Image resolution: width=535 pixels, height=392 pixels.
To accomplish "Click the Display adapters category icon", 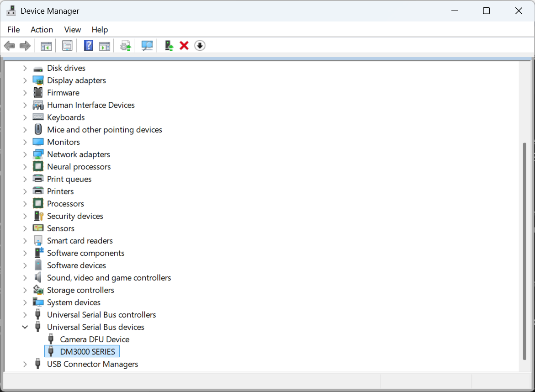I will [38, 80].
